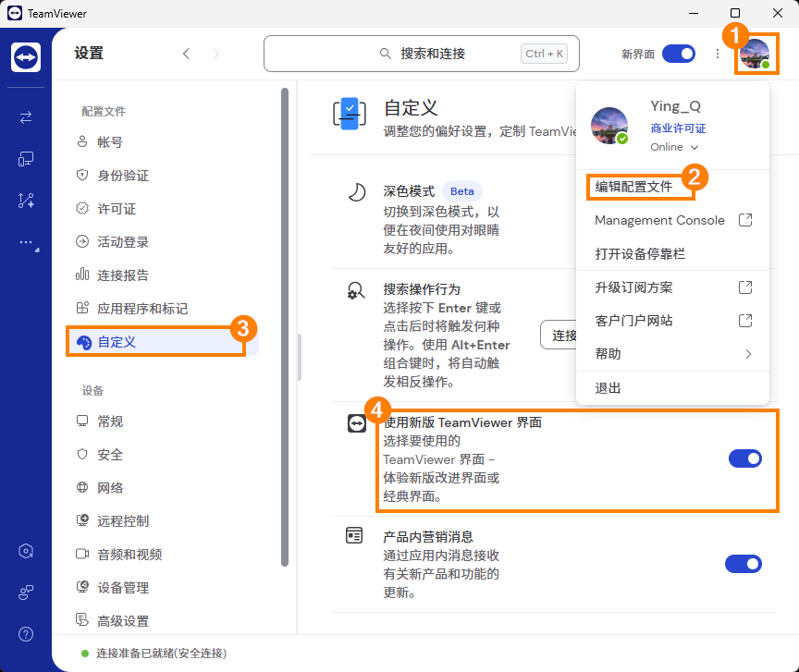Click the 搜索和连接 search field

pos(422,54)
